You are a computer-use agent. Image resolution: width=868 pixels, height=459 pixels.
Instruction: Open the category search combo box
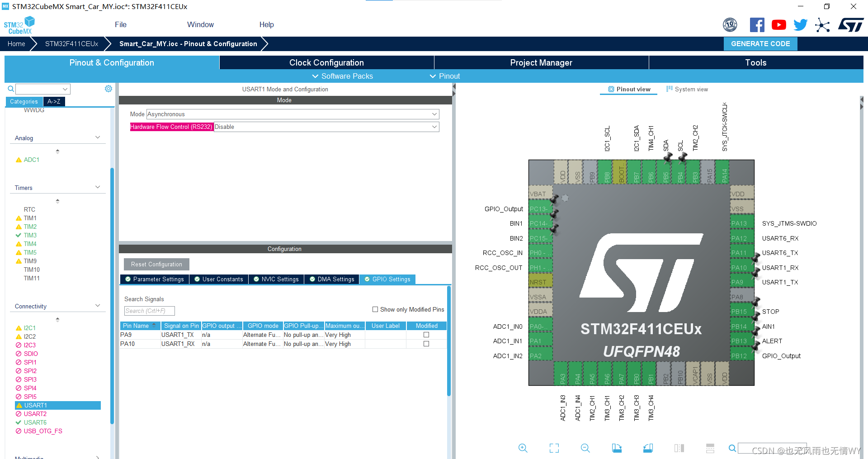tap(43, 89)
